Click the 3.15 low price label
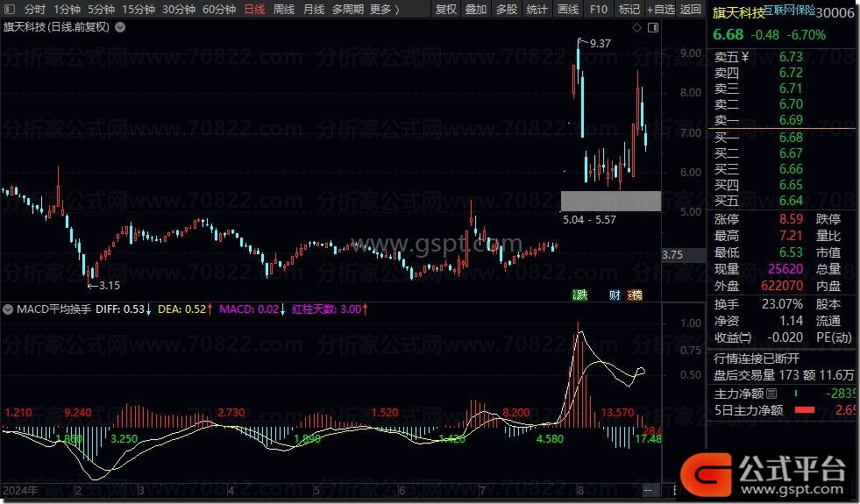This screenshot has height=504, width=860. pyautogui.click(x=110, y=285)
